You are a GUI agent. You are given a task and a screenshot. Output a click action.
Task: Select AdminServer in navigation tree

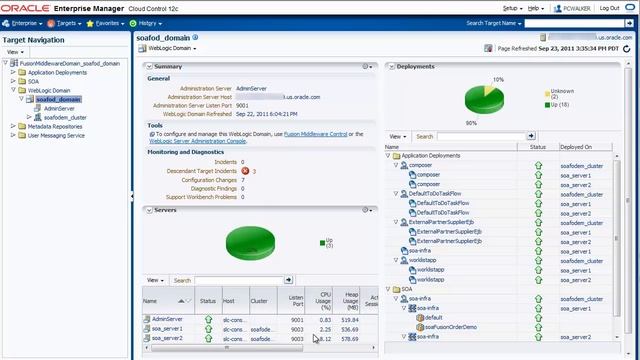point(59,109)
